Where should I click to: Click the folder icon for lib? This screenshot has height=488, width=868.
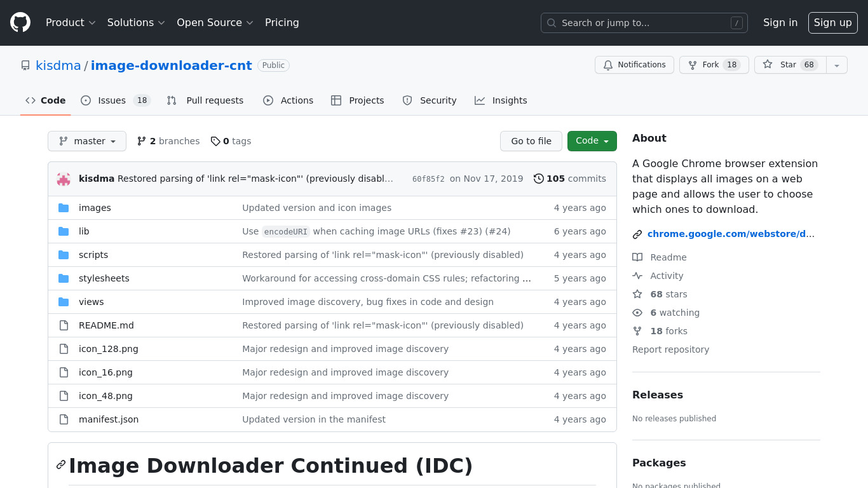[x=64, y=231]
